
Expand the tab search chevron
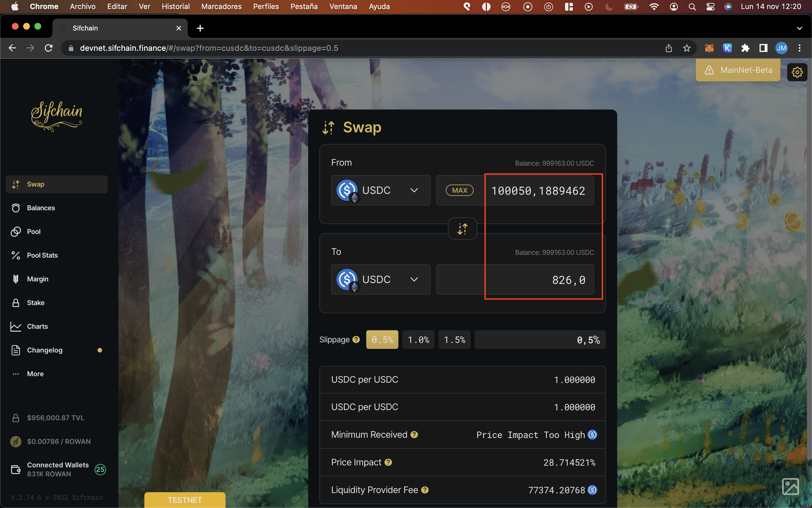pyautogui.click(x=800, y=28)
